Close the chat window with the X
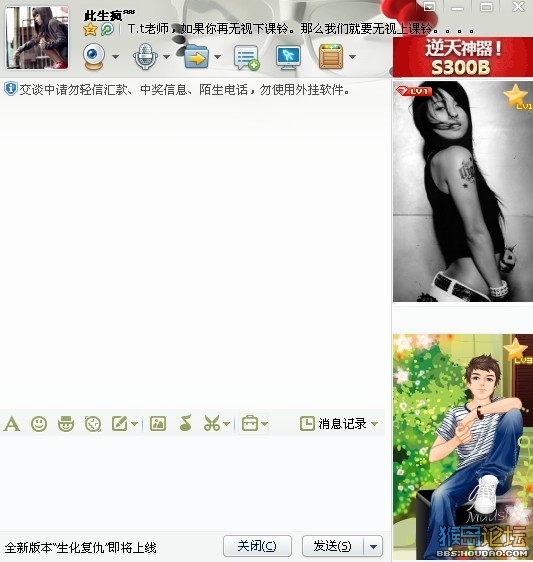This screenshot has height=562, width=533. [518, 6]
